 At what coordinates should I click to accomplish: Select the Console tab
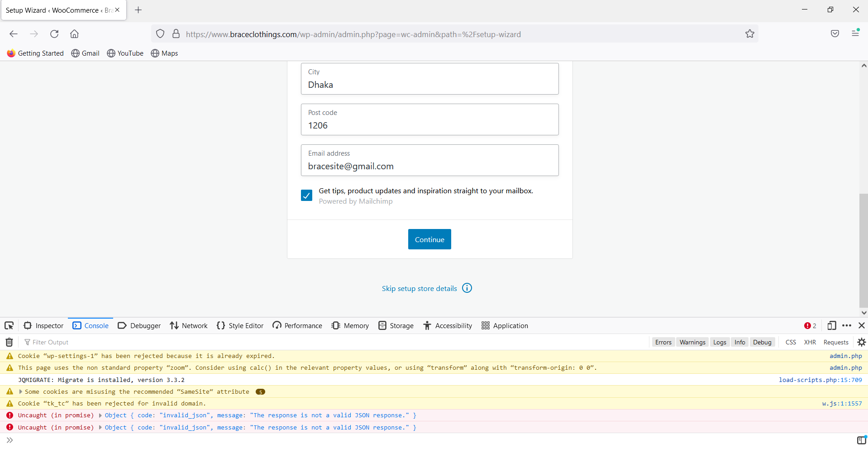[x=91, y=326]
